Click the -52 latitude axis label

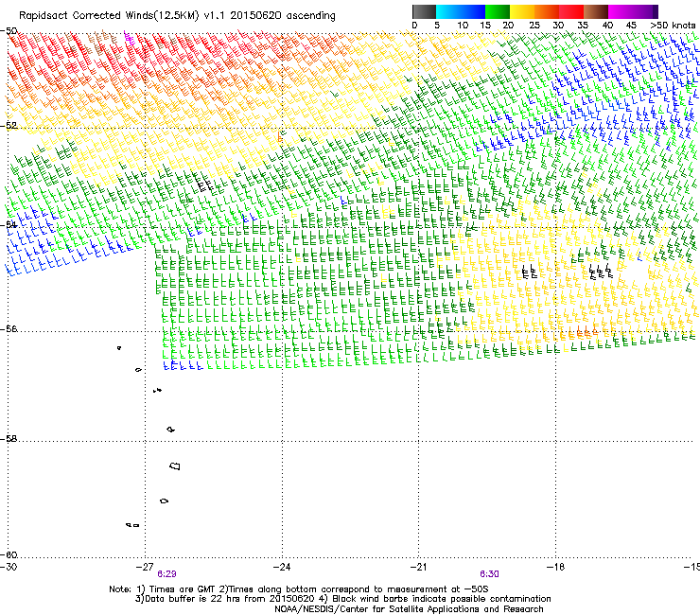click(x=9, y=126)
